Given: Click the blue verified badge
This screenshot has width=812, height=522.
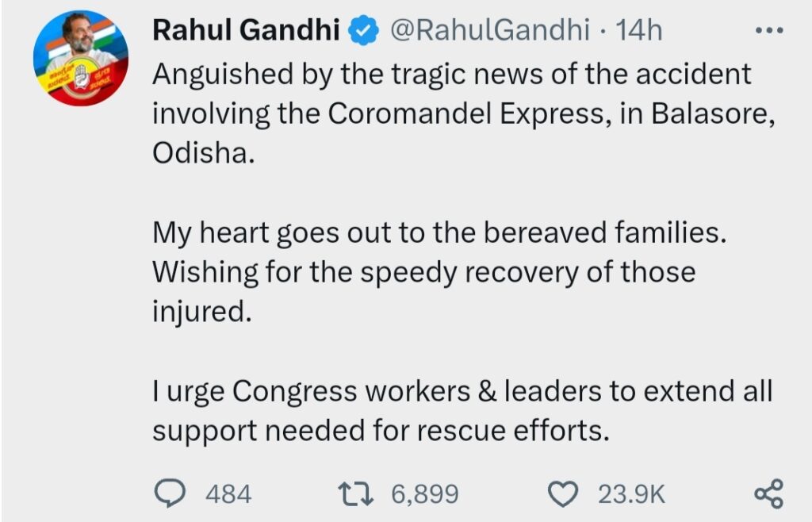Looking at the screenshot, I should [363, 30].
